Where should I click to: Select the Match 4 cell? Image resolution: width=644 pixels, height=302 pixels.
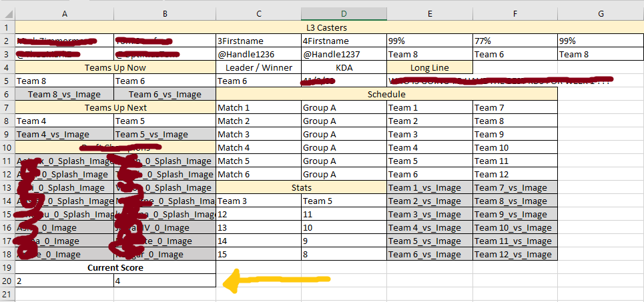click(258, 147)
